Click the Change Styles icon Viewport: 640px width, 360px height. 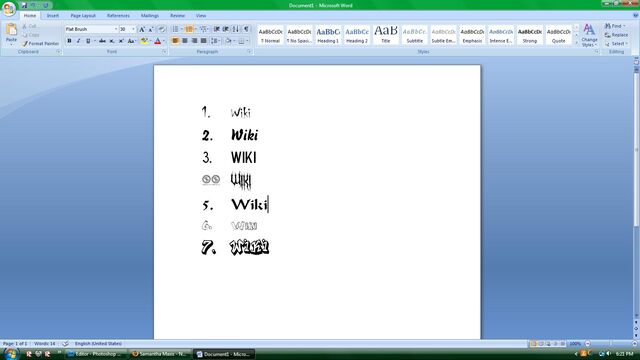589,35
